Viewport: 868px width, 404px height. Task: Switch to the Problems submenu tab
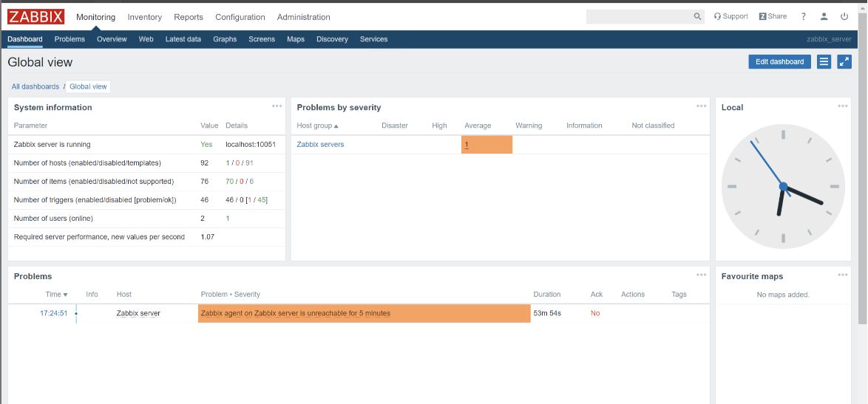69,39
